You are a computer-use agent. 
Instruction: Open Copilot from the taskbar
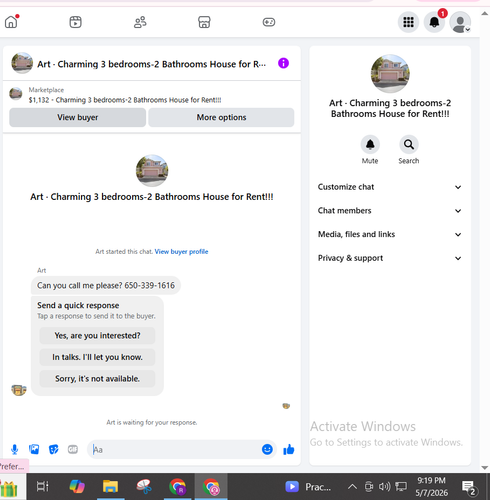coord(77,487)
